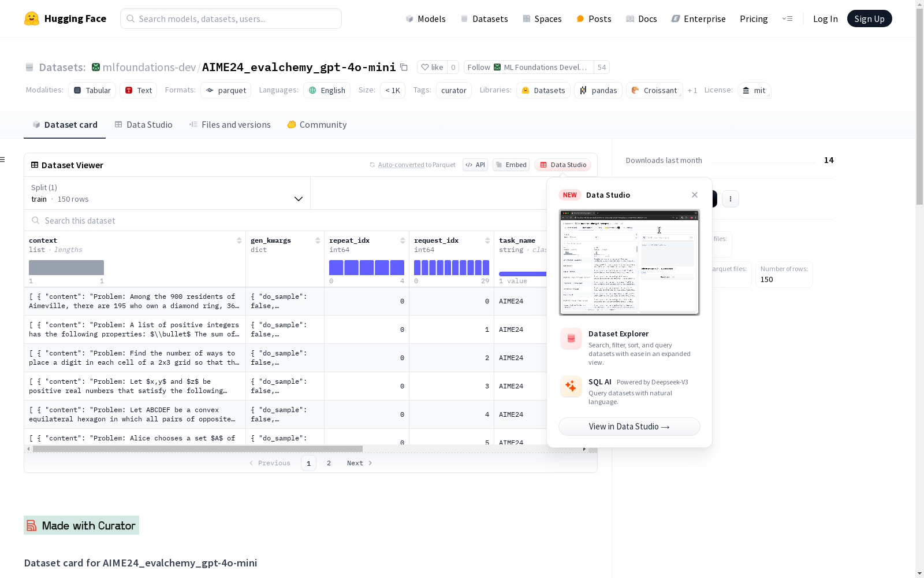Like this dataset with heart button
The width and height of the screenshot is (924, 578).
pos(432,67)
